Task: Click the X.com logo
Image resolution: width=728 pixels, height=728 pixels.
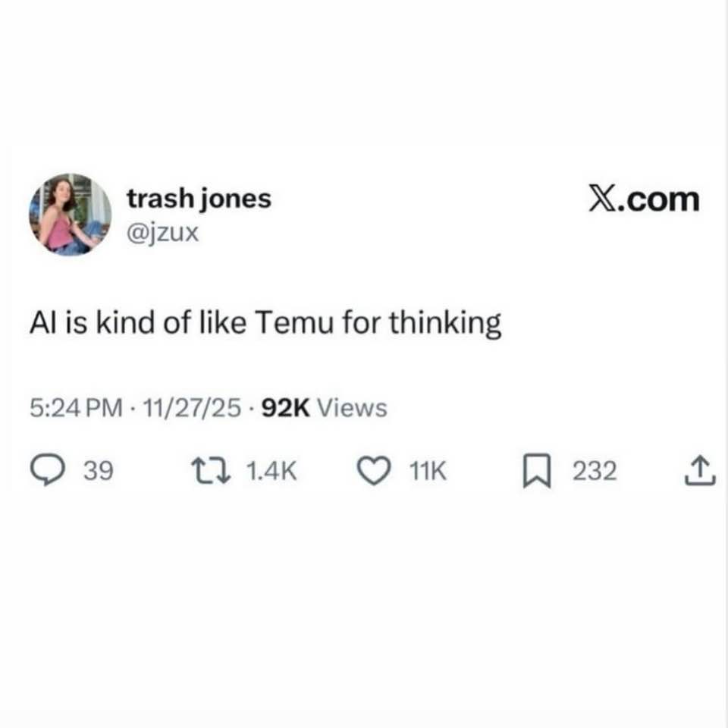Action: tap(644, 199)
